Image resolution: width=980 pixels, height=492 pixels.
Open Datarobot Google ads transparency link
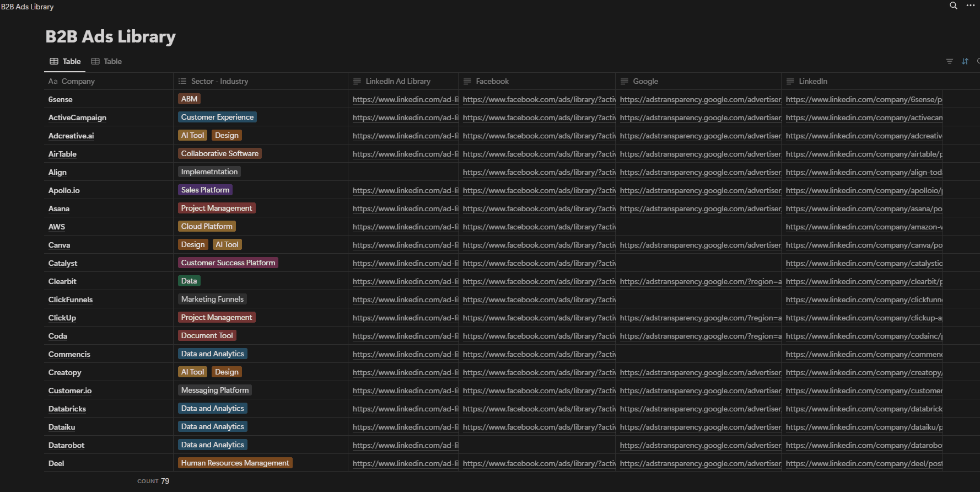[701, 445]
